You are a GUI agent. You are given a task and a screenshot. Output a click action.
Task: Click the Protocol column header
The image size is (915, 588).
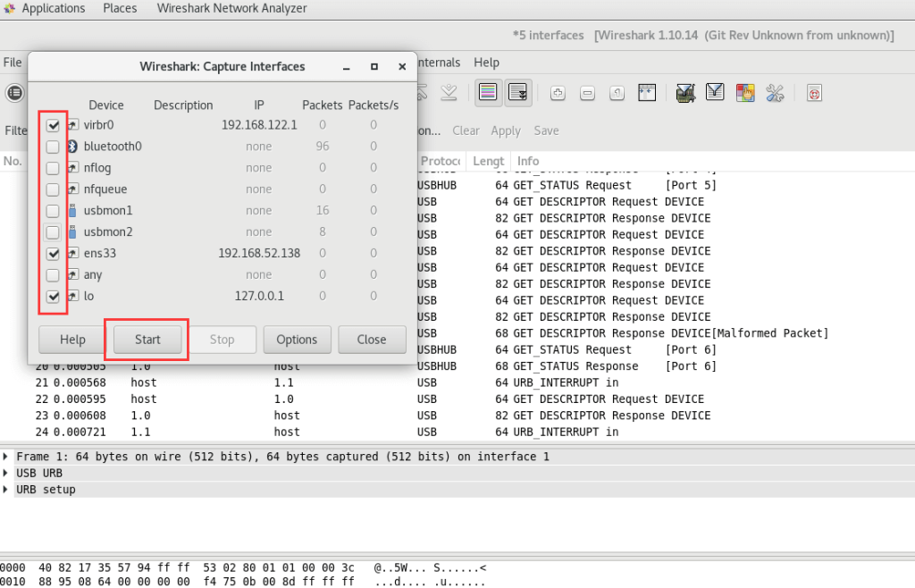coord(441,161)
